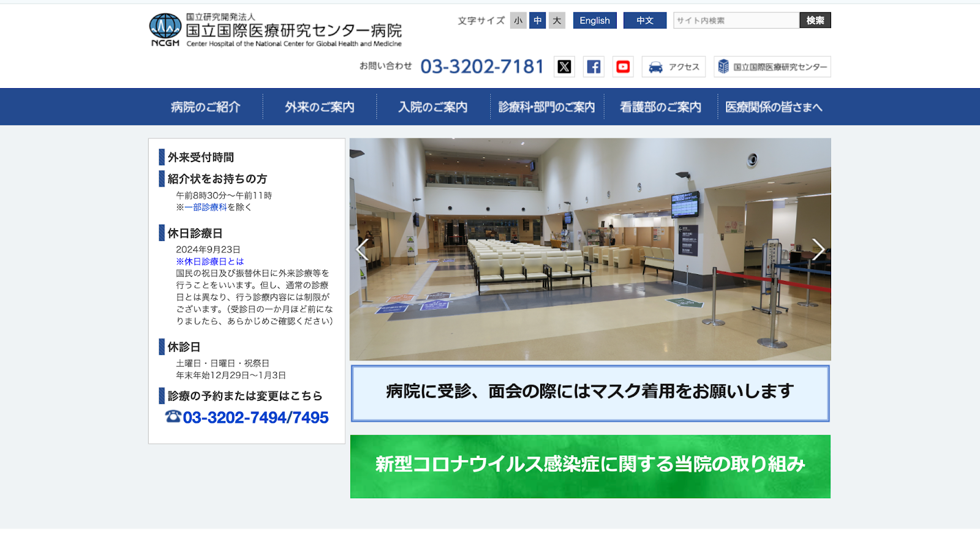
Task: Open the X (Twitter) social icon
Action: (564, 67)
